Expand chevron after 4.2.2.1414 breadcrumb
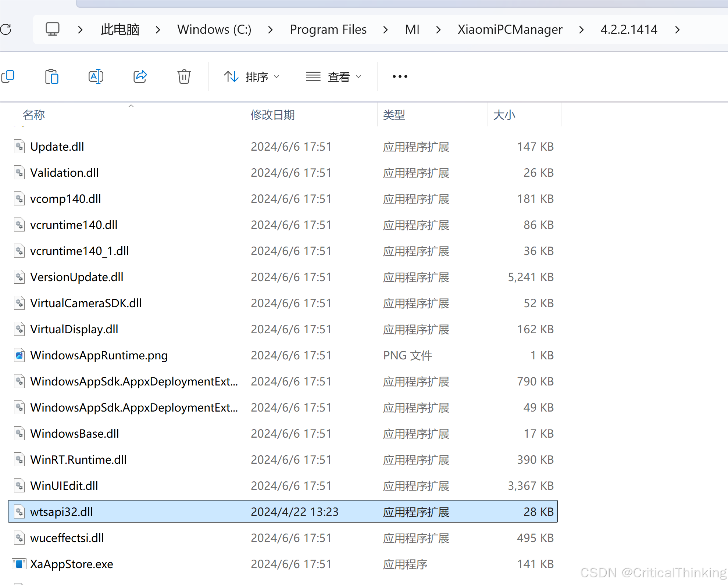 [677, 29]
